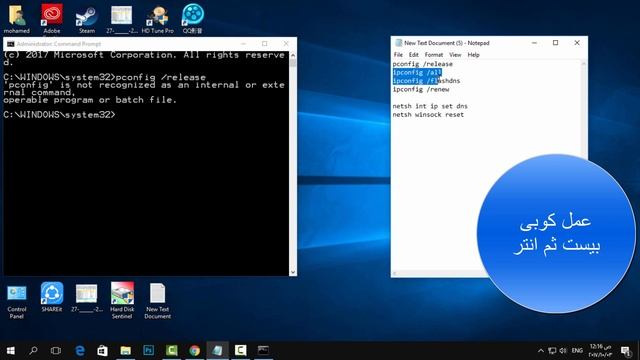Minimize the Notepad window
This screenshot has height=360, width=640.
tap(534, 43)
